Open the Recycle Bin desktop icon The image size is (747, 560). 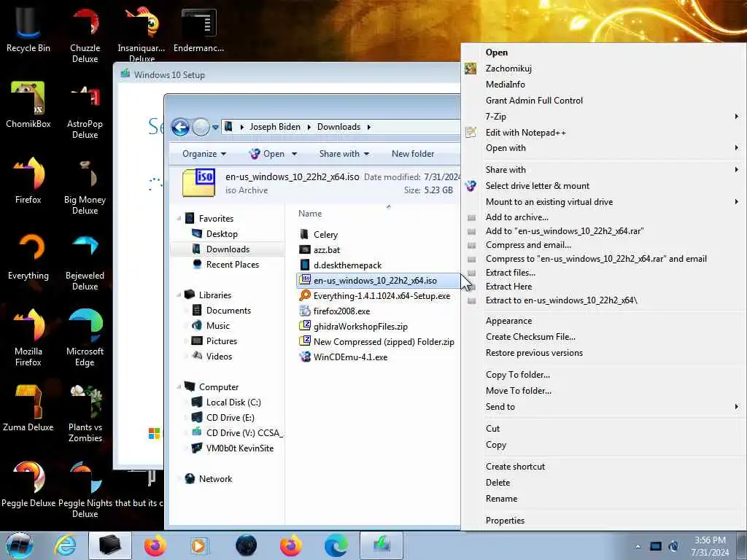(28, 29)
